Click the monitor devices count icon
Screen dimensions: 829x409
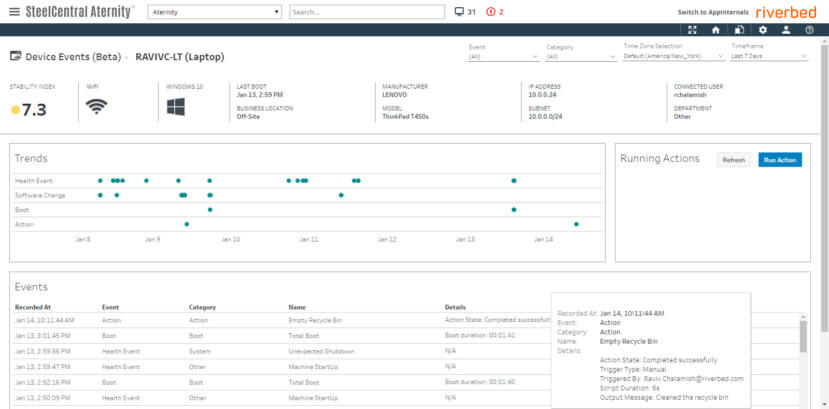coord(459,12)
